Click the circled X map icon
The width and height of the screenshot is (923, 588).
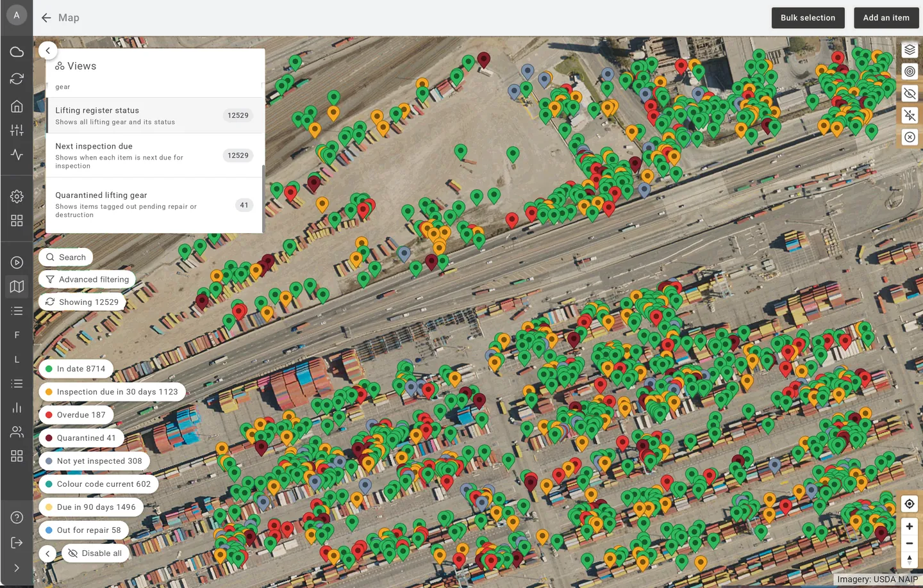tap(910, 137)
